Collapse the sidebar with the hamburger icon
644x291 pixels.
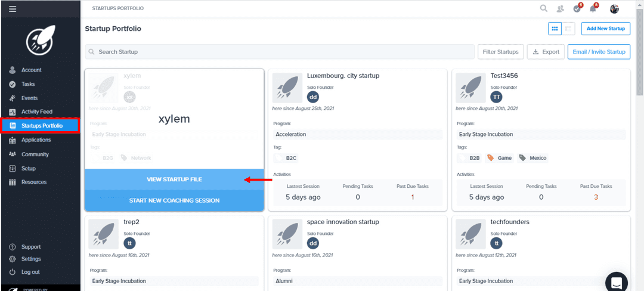coord(13,9)
